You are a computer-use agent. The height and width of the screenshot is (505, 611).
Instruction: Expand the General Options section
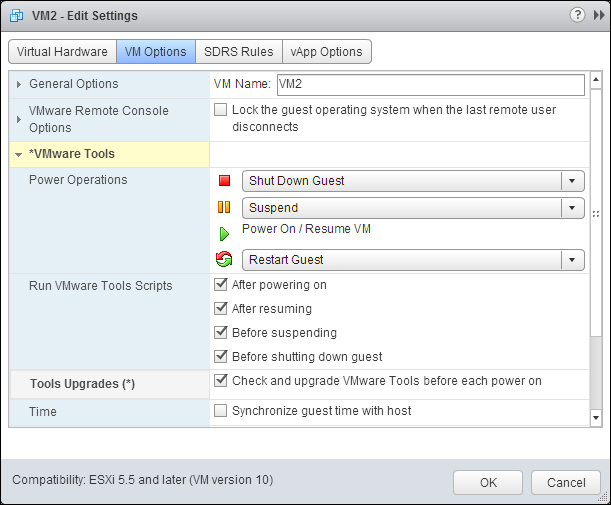coord(18,84)
